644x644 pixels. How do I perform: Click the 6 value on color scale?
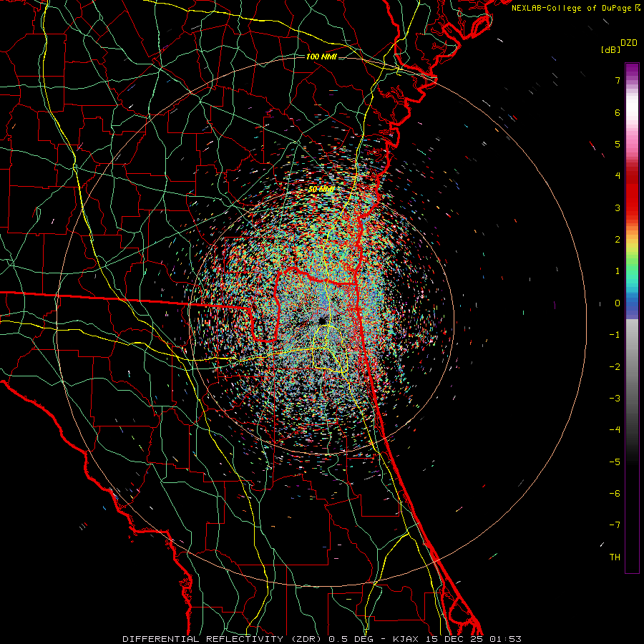click(618, 112)
